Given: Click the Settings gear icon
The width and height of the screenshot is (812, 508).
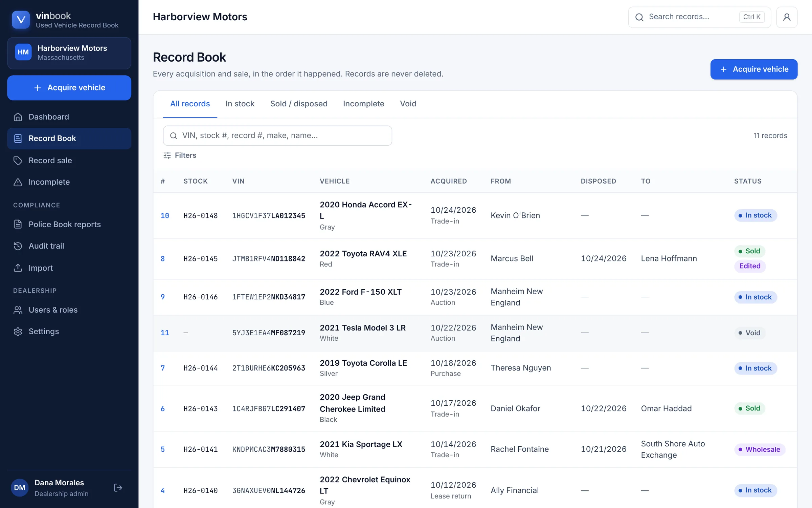Looking at the screenshot, I should 18,331.
